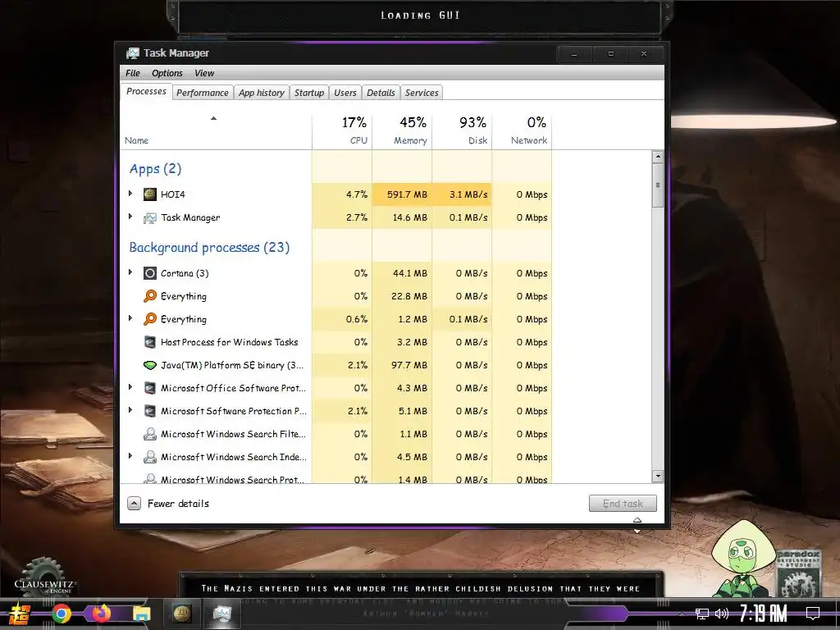The height and width of the screenshot is (630, 840).
Task: Open the Action Center notification icon
Action: (813, 614)
